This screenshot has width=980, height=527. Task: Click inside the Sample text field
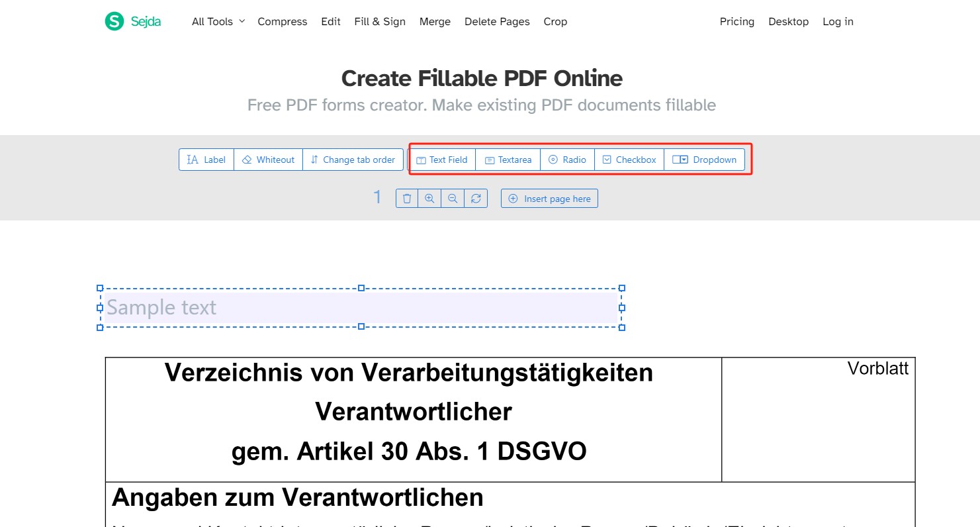(361, 307)
